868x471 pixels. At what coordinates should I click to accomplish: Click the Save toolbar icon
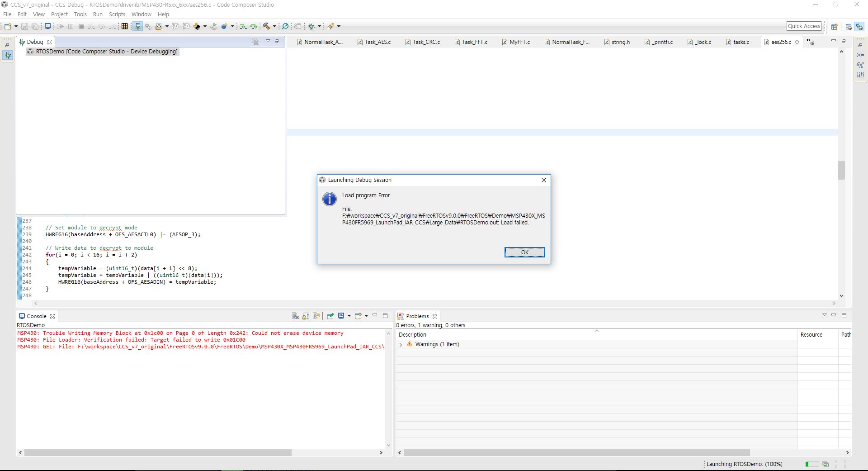[x=24, y=26]
